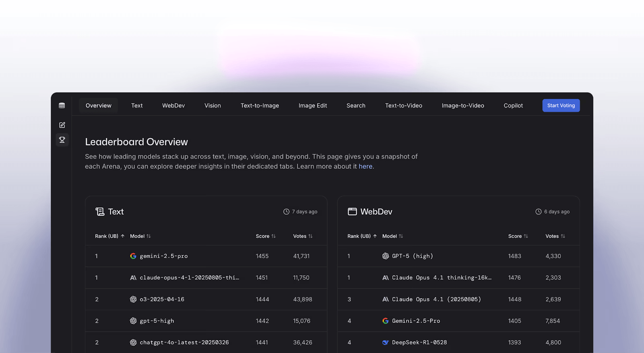The image size is (644, 353).
Task: Click OpenAI icon beside gpt-5-high
Action: [133, 321]
